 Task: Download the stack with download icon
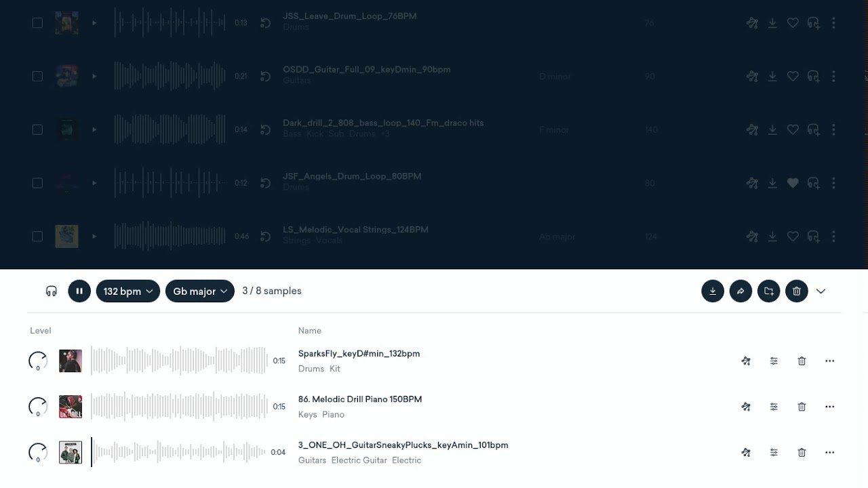point(713,291)
